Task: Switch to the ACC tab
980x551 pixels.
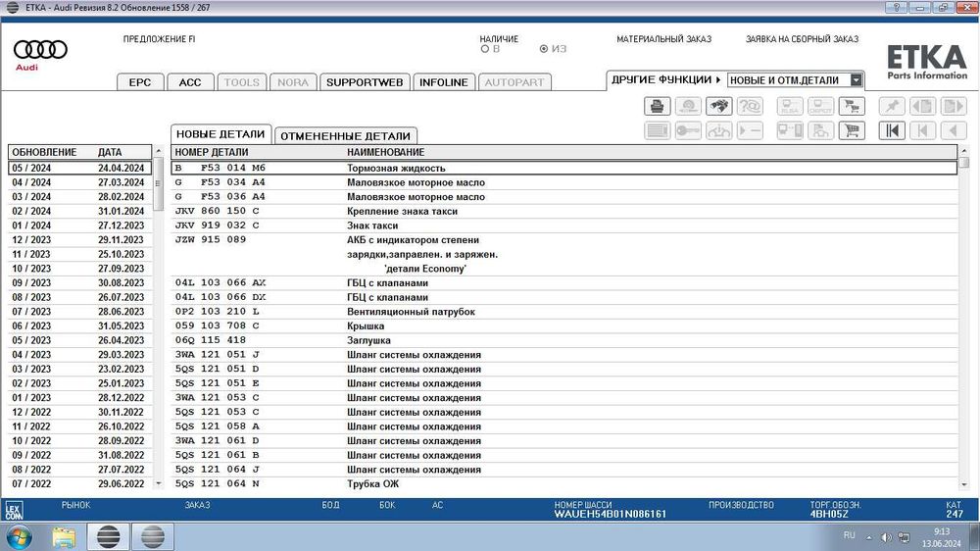Action: pyautogui.click(x=190, y=82)
